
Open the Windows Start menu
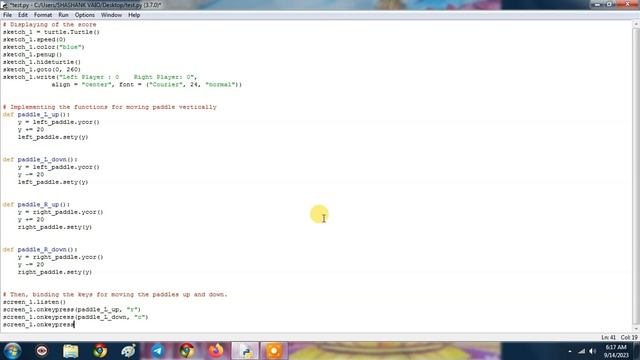pyautogui.click(x=12, y=351)
